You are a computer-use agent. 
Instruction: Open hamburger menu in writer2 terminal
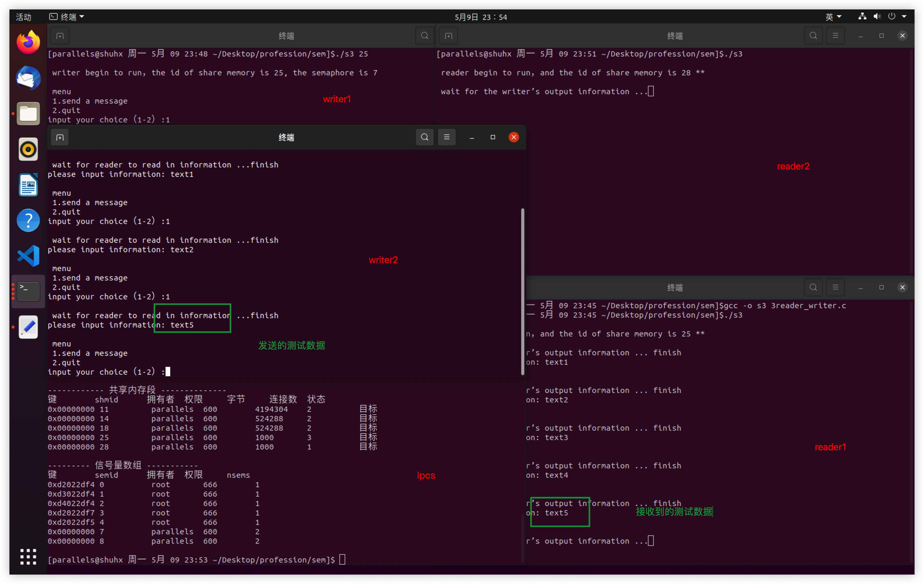click(x=447, y=137)
